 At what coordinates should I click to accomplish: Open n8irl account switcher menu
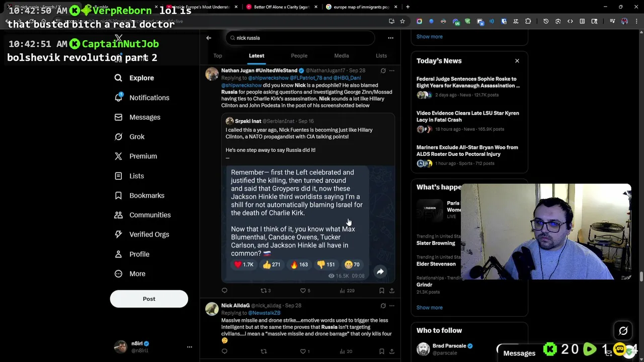click(x=189, y=346)
